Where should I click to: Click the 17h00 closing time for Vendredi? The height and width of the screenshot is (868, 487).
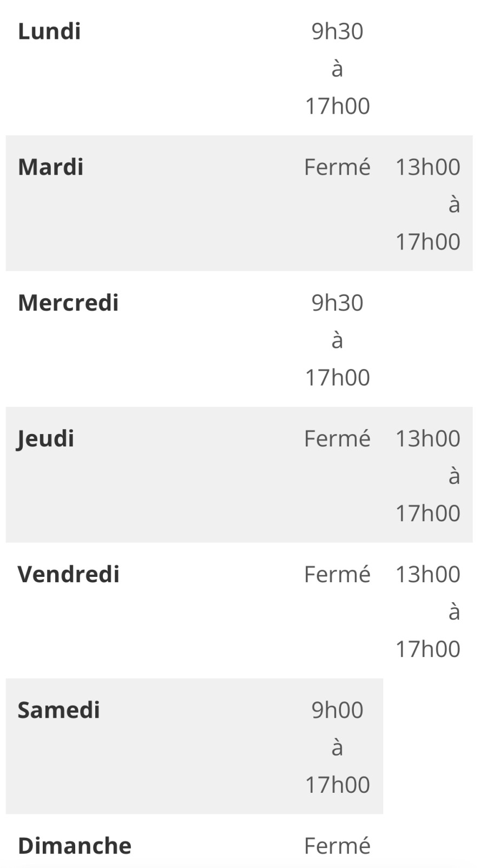(x=427, y=649)
